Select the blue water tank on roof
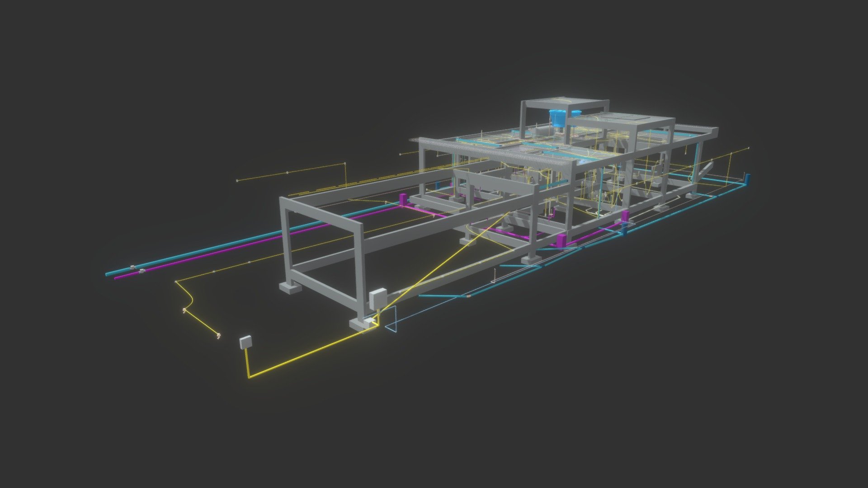Viewport: 868px width, 488px height. pos(558,117)
